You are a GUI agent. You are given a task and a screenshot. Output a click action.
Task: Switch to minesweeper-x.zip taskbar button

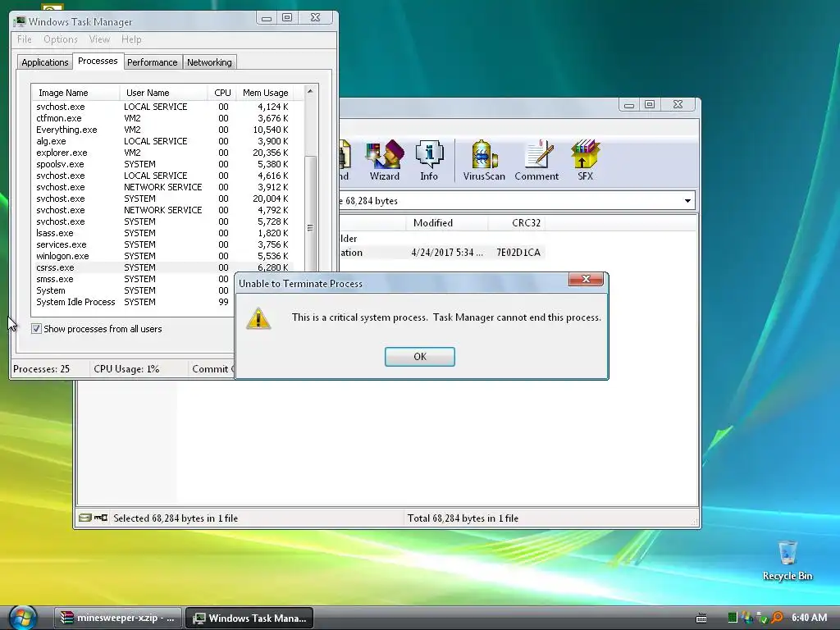pos(118,618)
